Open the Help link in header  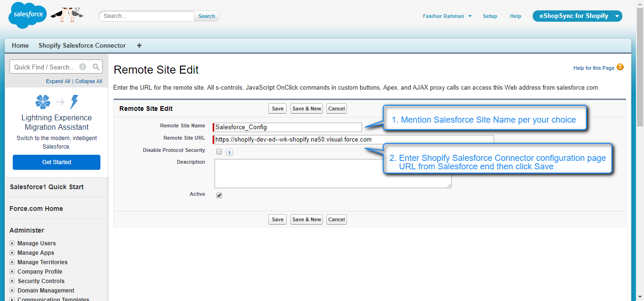pos(515,16)
